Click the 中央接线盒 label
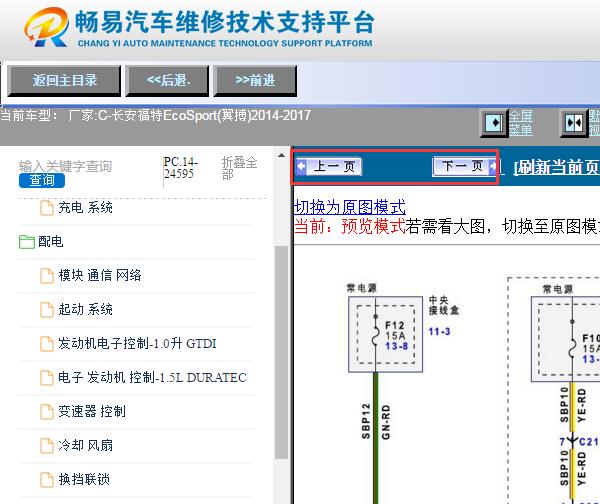 [443, 305]
